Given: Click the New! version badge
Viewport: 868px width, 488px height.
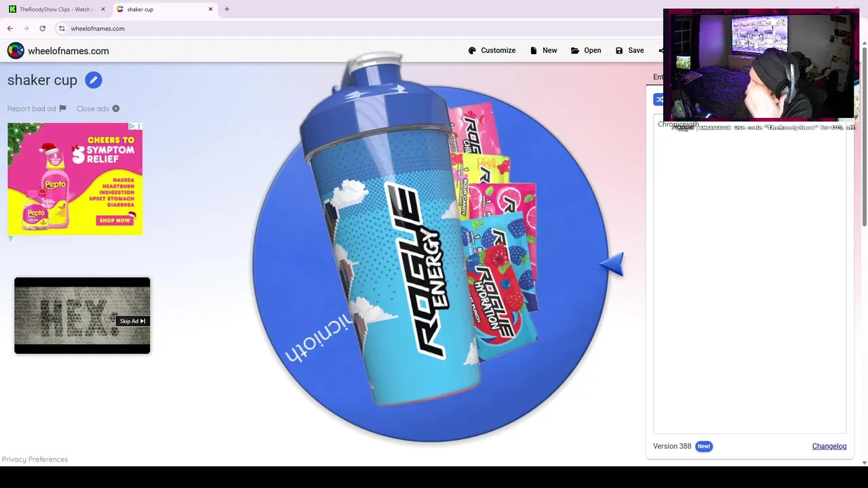Looking at the screenshot, I should (x=704, y=446).
